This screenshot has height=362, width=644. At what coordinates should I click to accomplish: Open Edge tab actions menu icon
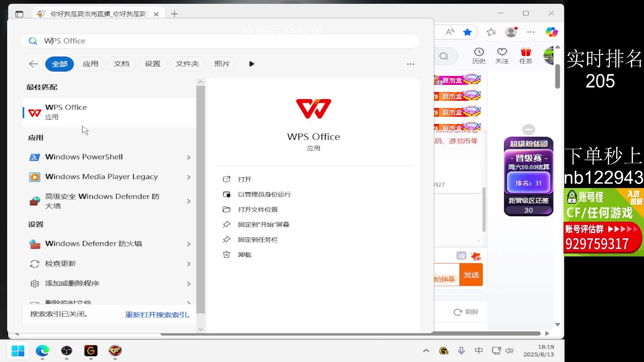click(x=19, y=14)
